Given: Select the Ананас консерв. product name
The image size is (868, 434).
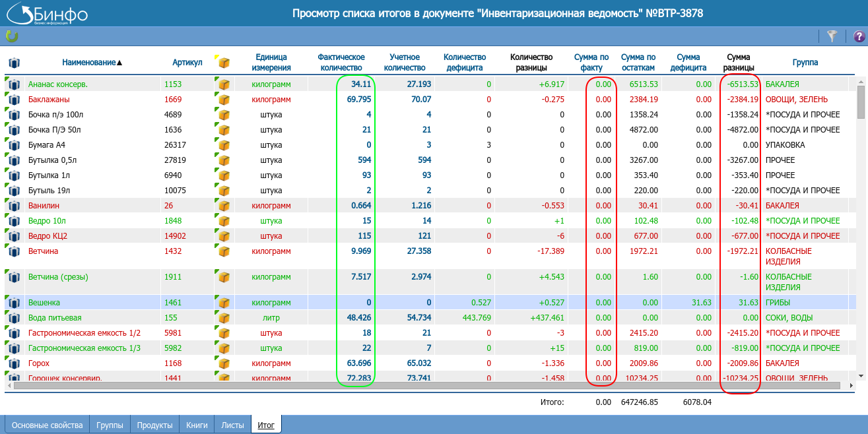Looking at the screenshot, I should tap(58, 84).
